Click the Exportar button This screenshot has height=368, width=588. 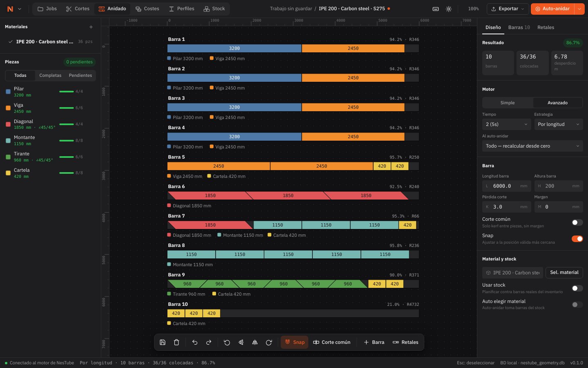508,9
